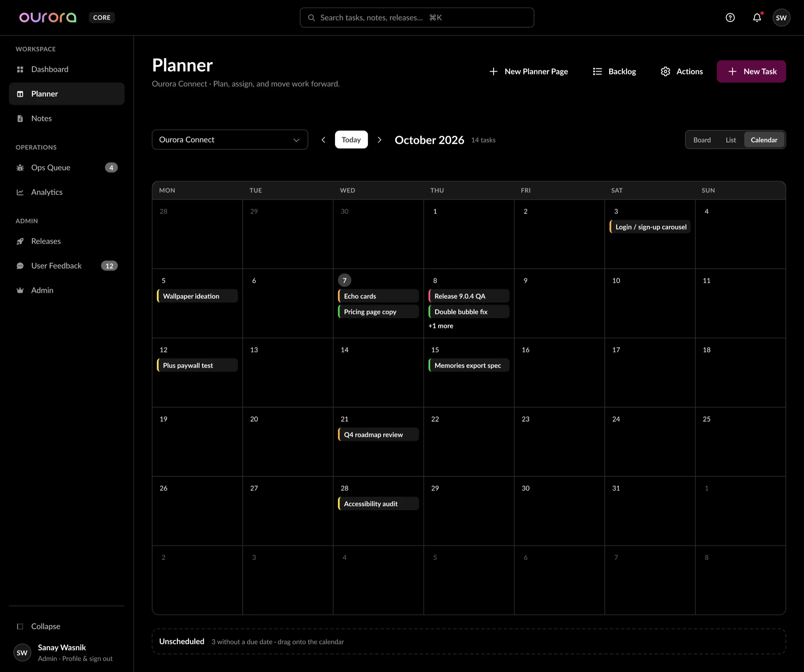Open 'Memories export spec' task
Viewport: 804px width, 672px height.
coord(469,365)
